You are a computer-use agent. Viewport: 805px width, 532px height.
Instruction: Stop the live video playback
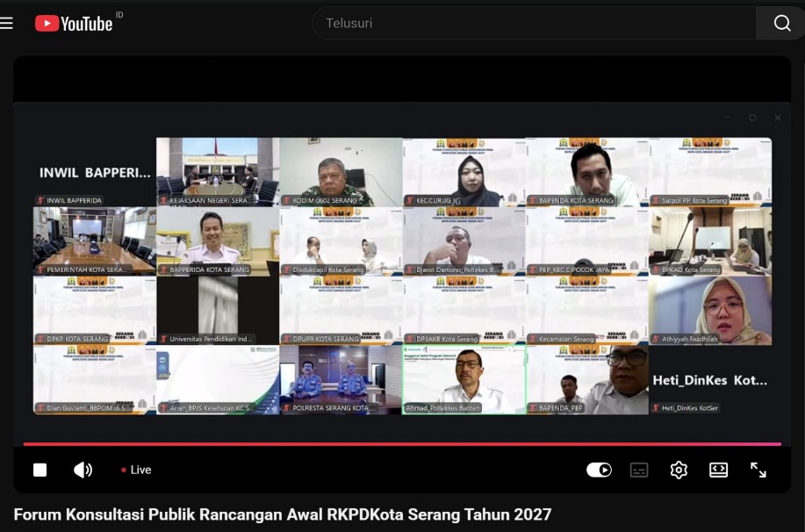coord(40,470)
